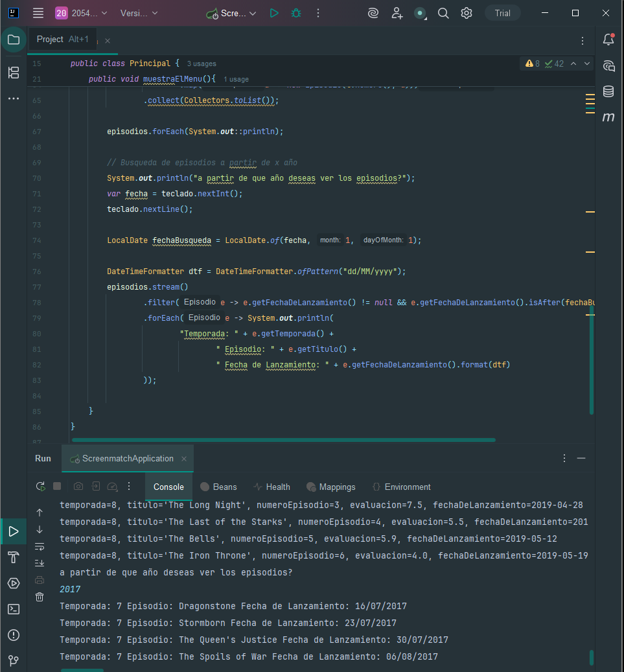Open the AI chat panel icon
Viewport: 624px width, 672px height.
pyautogui.click(x=608, y=65)
